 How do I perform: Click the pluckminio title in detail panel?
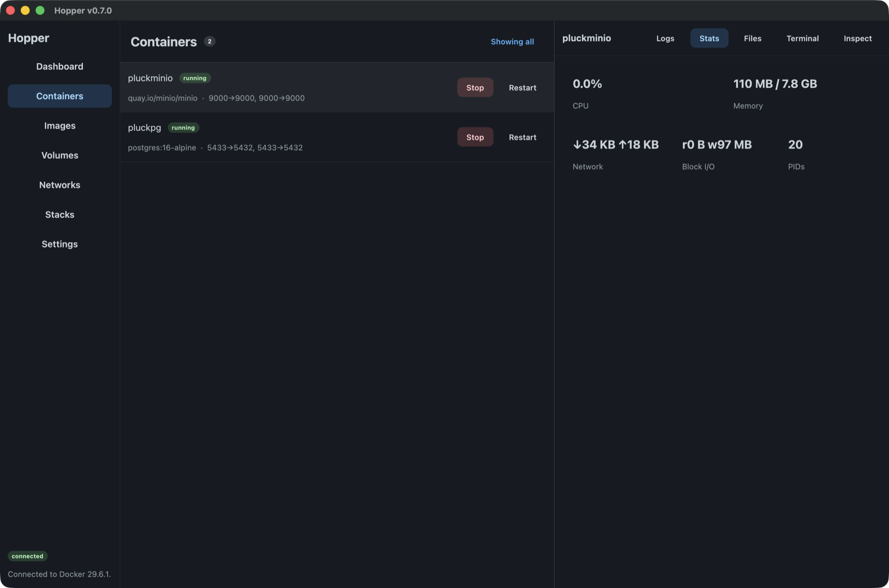click(586, 38)
